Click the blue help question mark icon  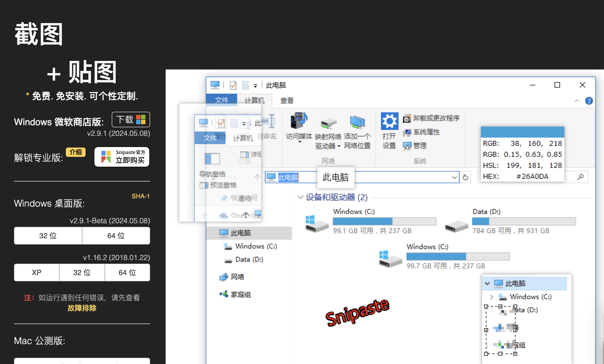(589, 101)
